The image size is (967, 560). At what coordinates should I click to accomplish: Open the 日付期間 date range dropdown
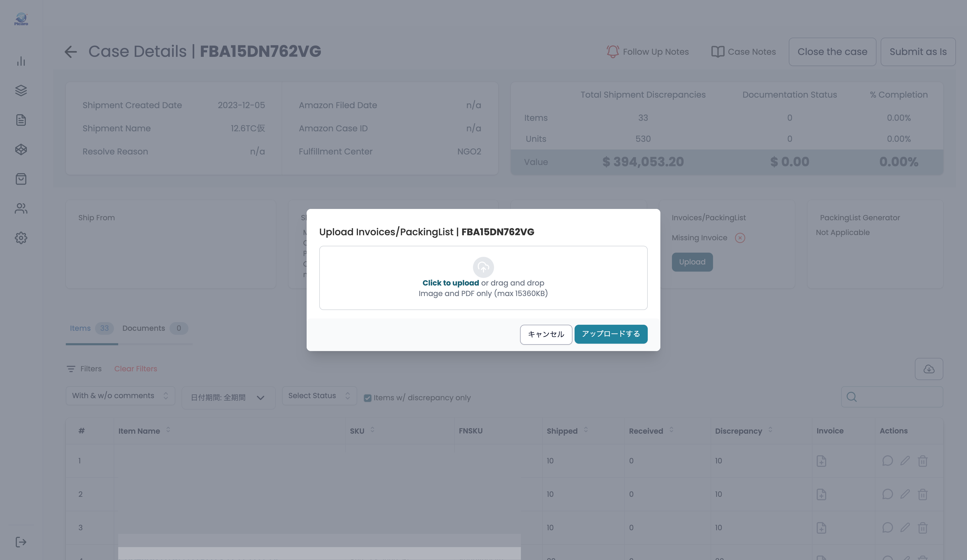click(228, 398)
